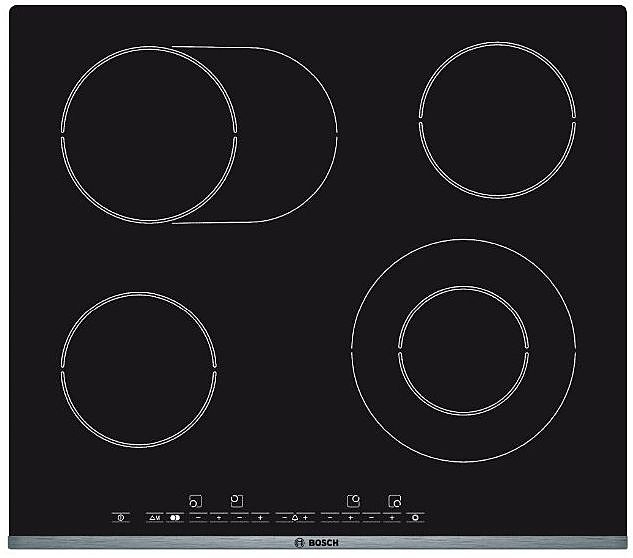Tap the timer bell icon
The width and height of the screenshot is (633, 558).
coord(295,518)
